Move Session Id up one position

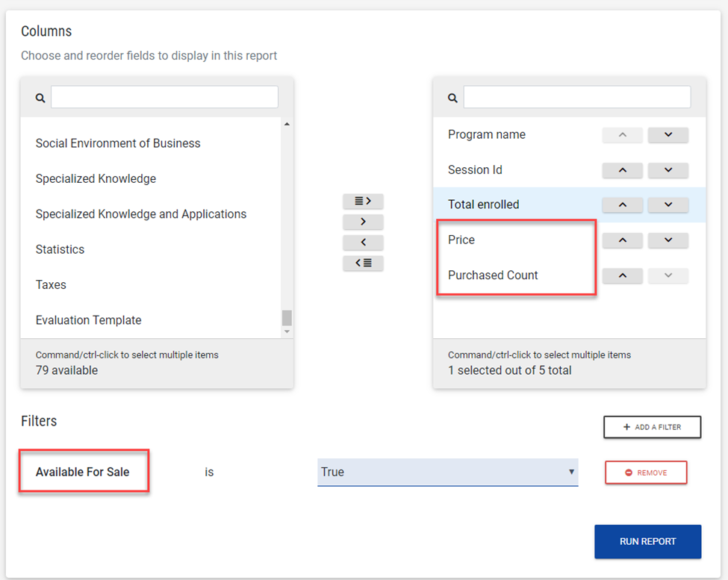(622, 170)
